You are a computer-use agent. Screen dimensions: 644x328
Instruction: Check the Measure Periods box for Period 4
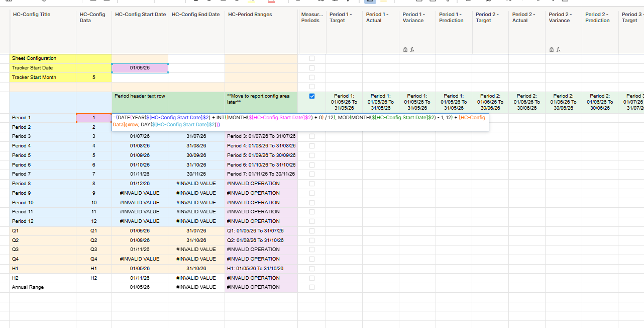312,146
